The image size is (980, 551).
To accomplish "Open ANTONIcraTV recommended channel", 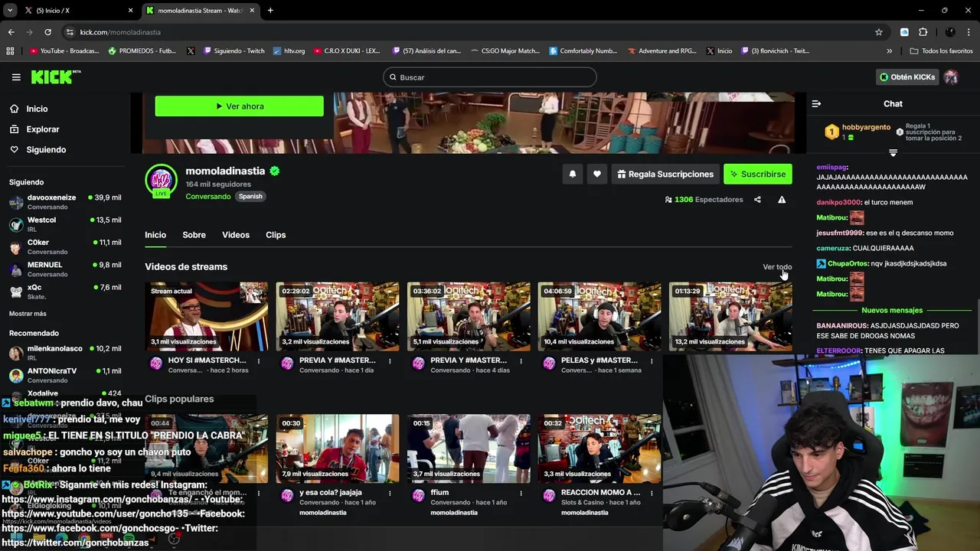I will point(65,375).
